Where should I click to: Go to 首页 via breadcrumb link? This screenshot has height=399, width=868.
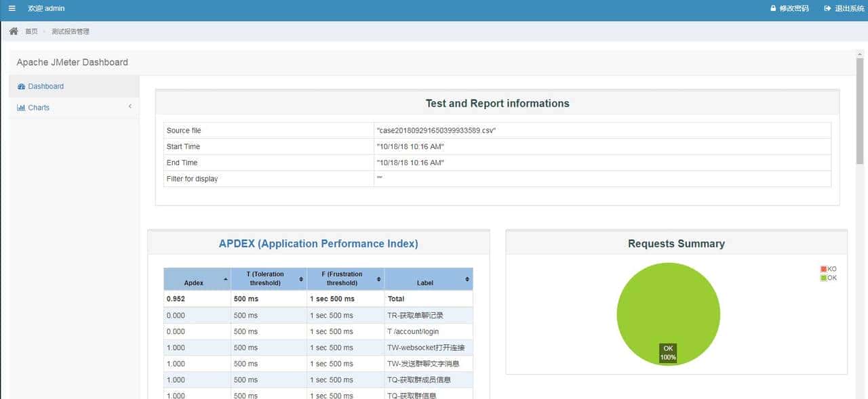(x=31, y=32)
